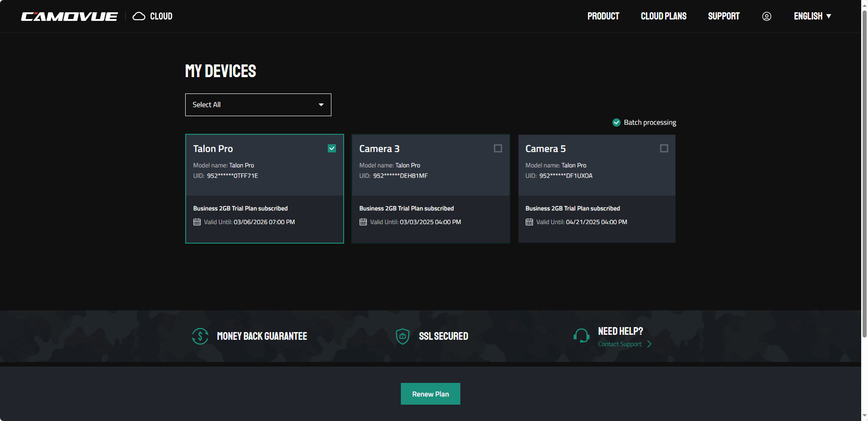Click the Talon Pro card title

[x=213, y=149]
